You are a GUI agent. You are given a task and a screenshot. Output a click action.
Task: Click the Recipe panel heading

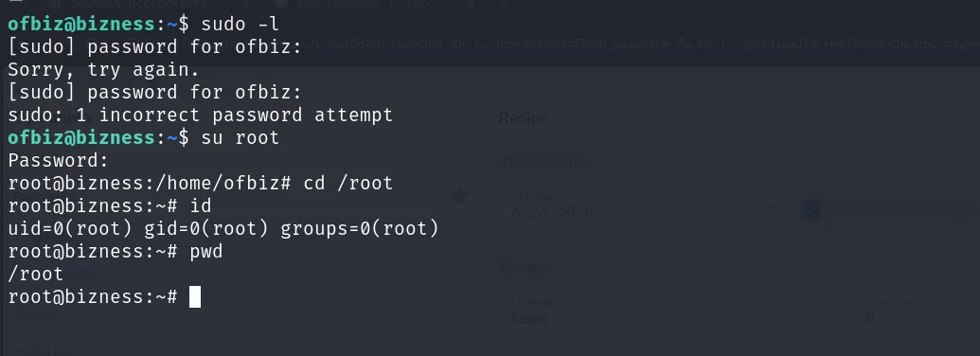click(x=523, y=117)
